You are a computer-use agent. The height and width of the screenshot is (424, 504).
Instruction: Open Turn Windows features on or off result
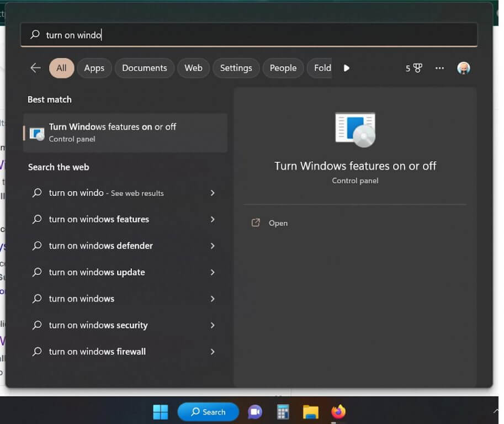(125, 132)
